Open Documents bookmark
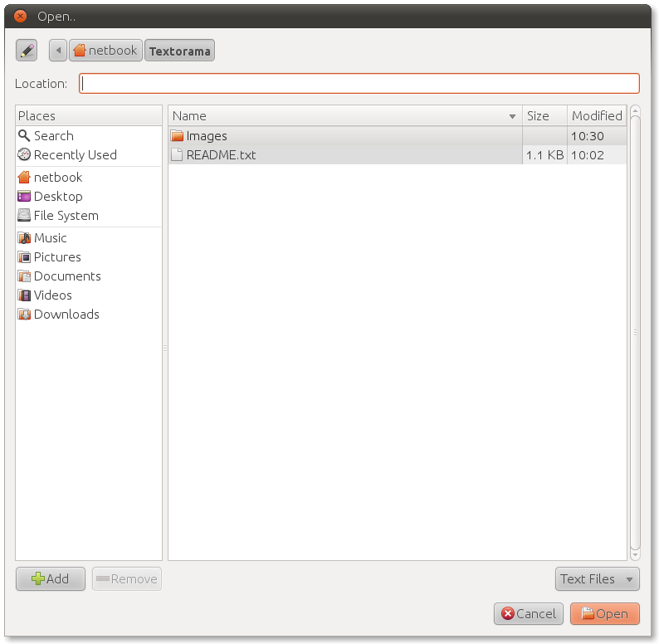The height and width of the screenshot is (644, 659). click(88, 276)
